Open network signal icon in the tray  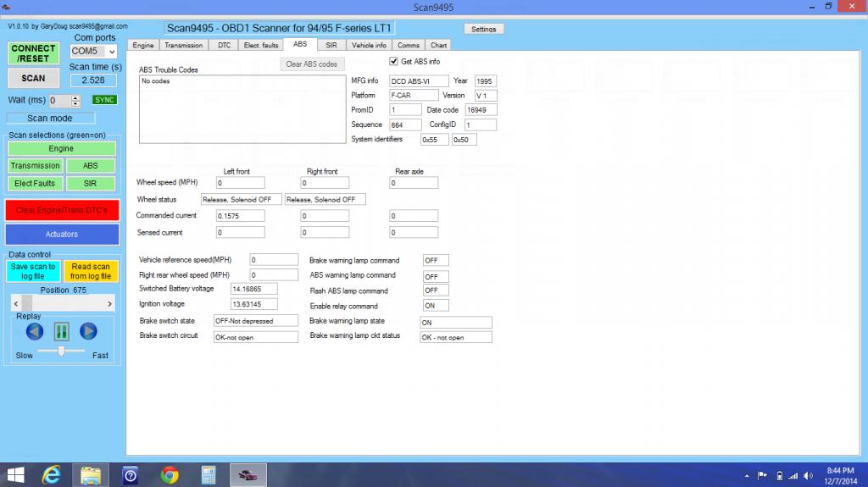[793, 476]
